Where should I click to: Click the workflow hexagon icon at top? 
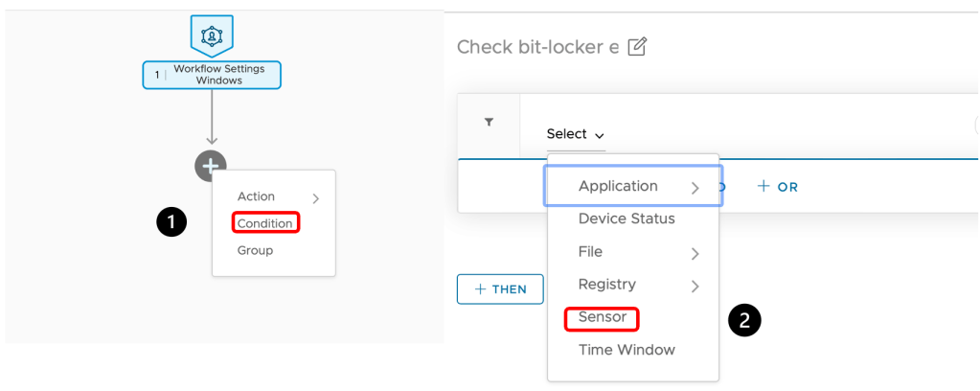[212, 35]
